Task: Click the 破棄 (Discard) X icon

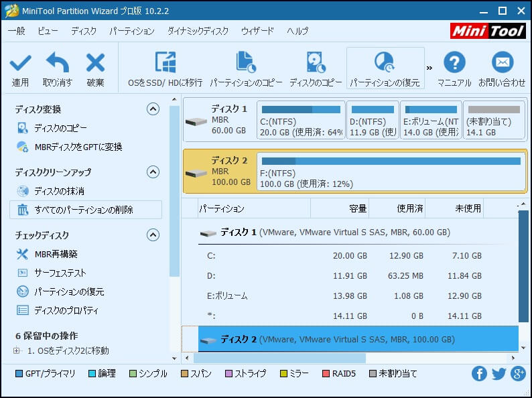Action: tap(95, 64)
